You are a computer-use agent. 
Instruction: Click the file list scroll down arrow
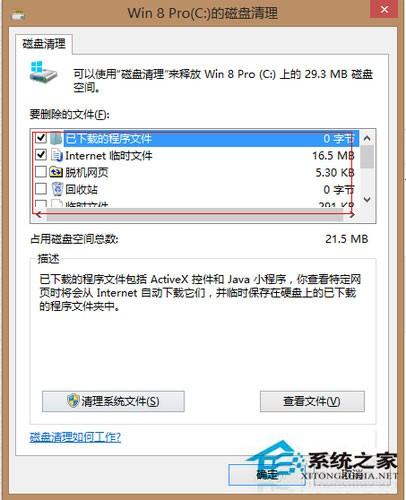(367, 200)
